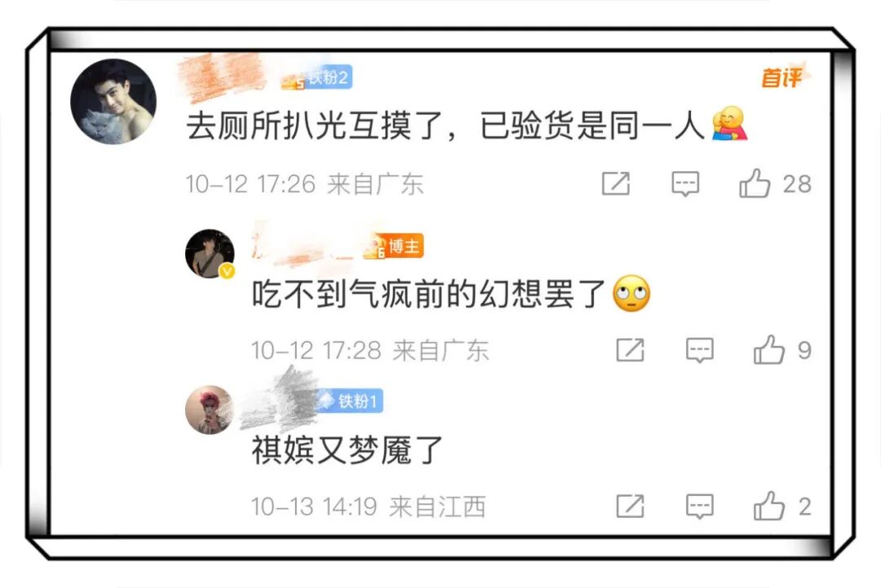Share the blogger's 17:28 reply
The height and width of the screenshot is (588, 881).
tap(631, 350)
